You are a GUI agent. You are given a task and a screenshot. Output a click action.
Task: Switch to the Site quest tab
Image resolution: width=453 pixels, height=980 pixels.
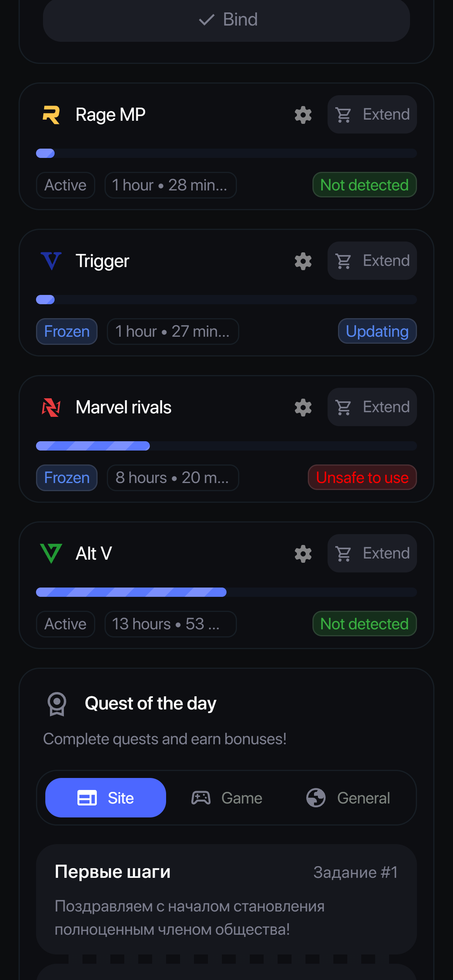pyautogui.click(x=106, y=798)
